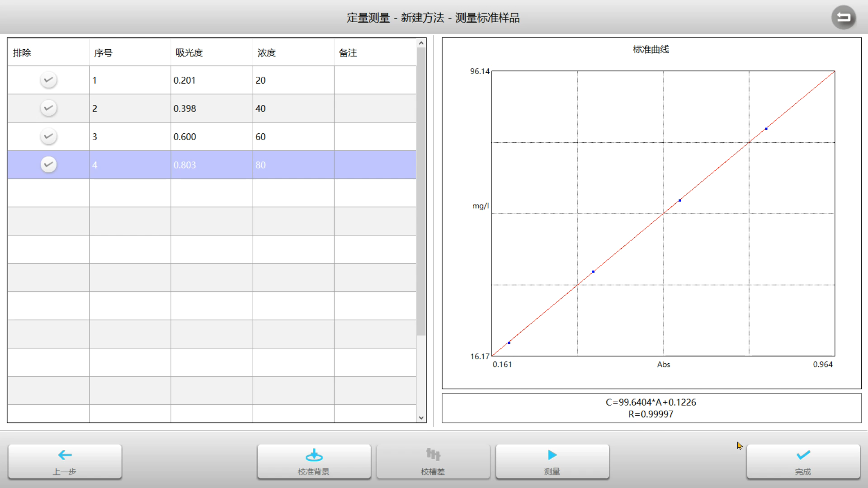Screen dimensions: 868x488
Task: Scroll down the sample data table
Action: [x=421, y=417]
